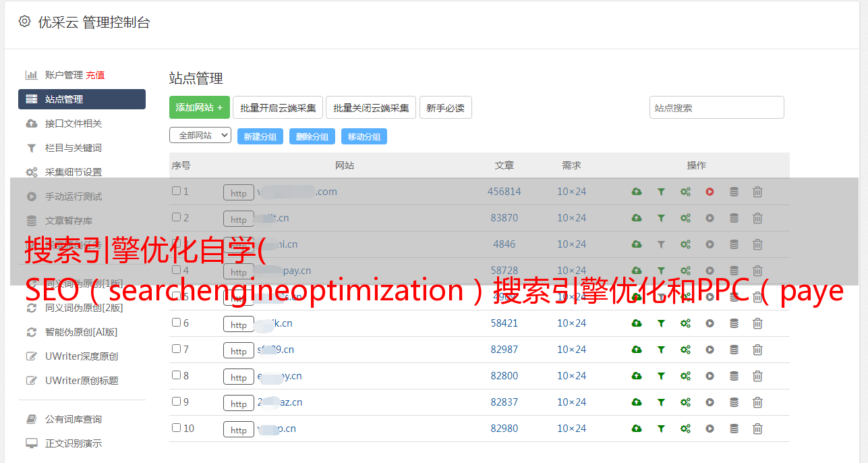Open 采集细节设置 in the sidebar
Screen dimensions: 868x463
74,172
